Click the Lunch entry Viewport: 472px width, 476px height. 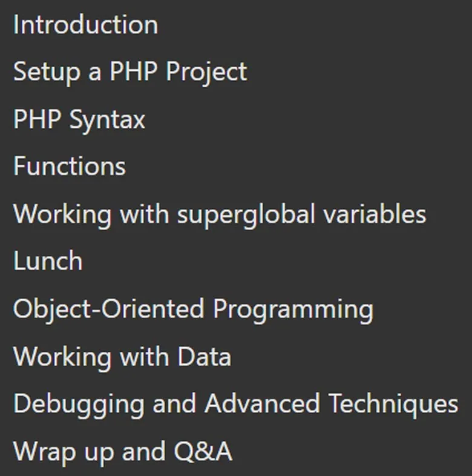[48, 261]
